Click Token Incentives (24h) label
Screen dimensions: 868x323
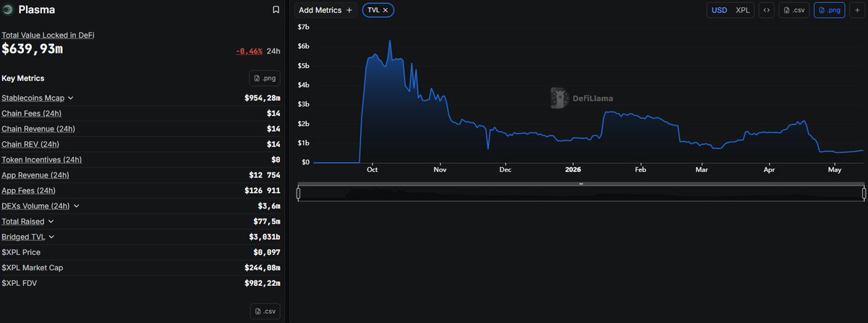pyautogui.click(x=41, y=159)
